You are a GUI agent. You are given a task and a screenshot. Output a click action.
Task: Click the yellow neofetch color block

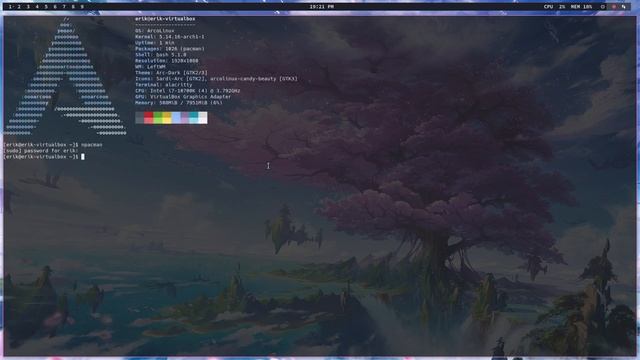coord(167,118)
